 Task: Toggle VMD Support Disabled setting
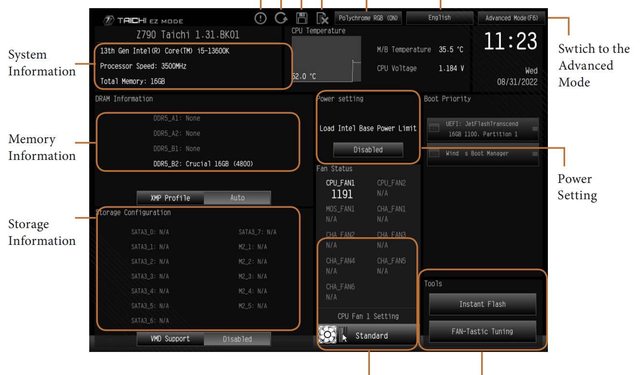coord(237,339)
